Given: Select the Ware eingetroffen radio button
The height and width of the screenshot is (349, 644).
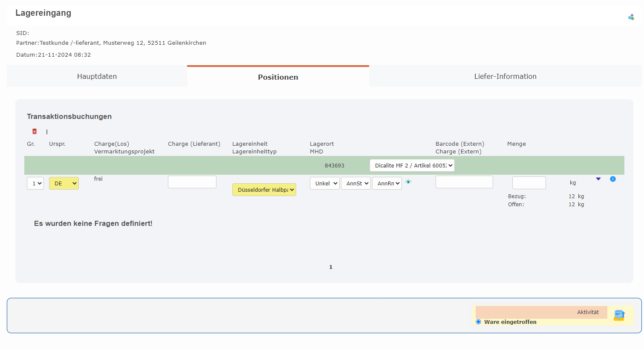Looking at the screenshot, I should (x=478, y=322).
